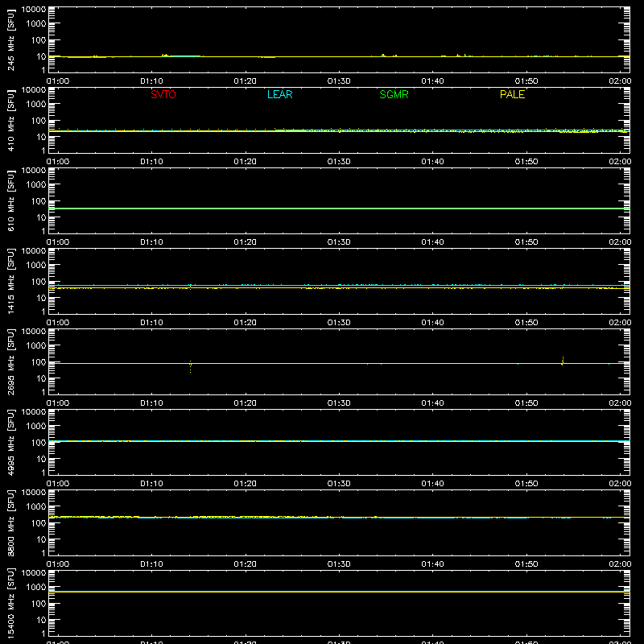644x644 pixels.
Task: Click the flat trace in the 15400 MHz plot
Action: tap(339, 592)
